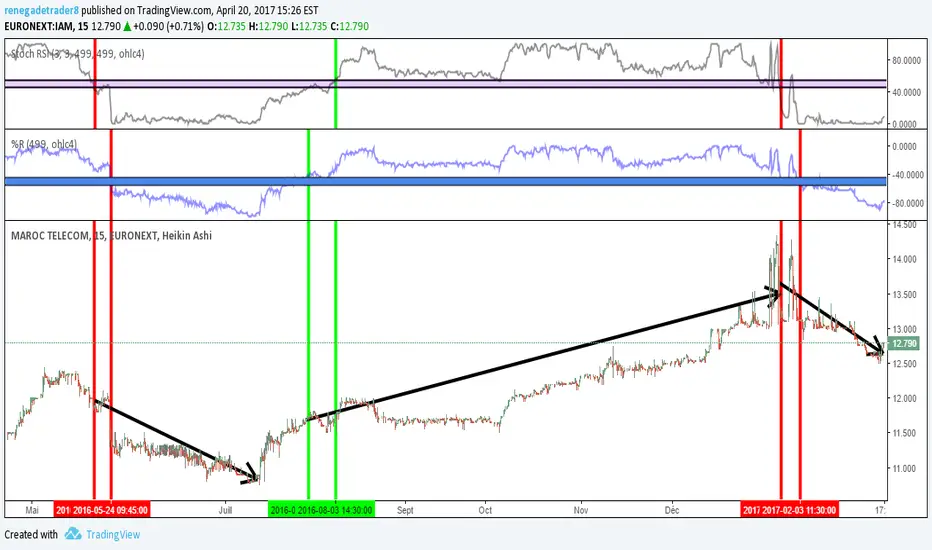
Task: Click the C:12.790 close value
Action: click(350, 26)
